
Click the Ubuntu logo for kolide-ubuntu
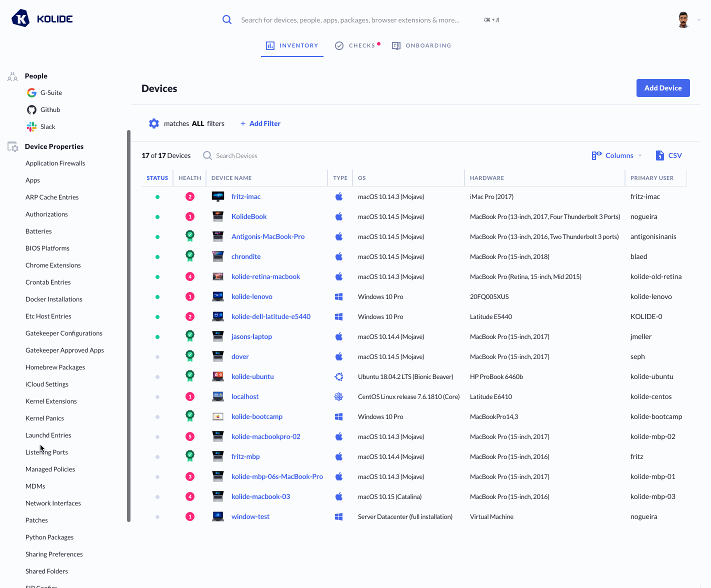coord(339,376)
